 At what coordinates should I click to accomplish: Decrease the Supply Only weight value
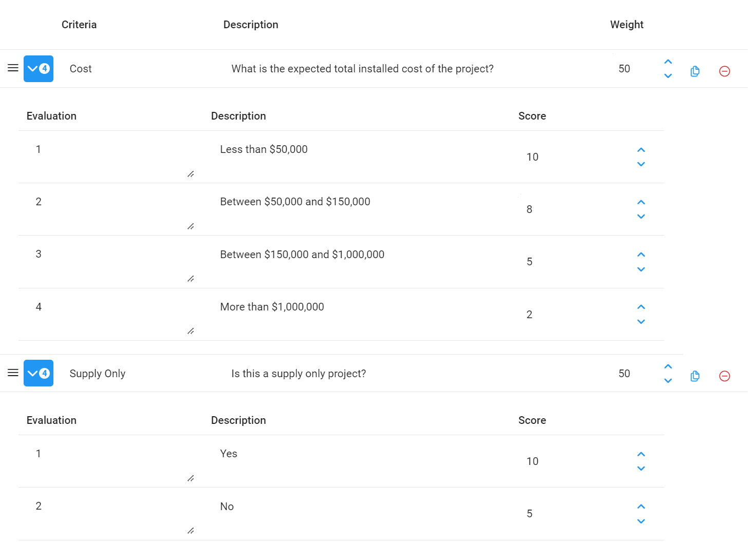(668, 381)
